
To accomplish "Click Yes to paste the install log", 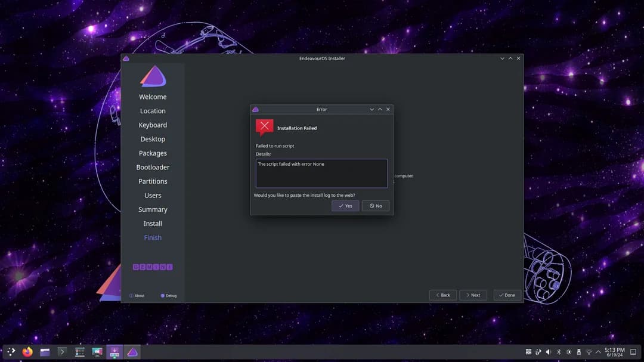I will tap(345, 205).
